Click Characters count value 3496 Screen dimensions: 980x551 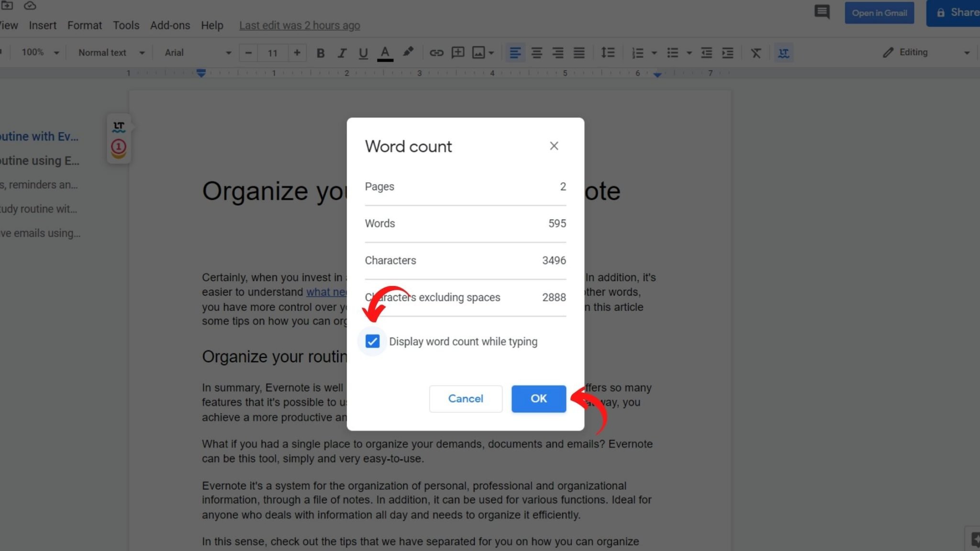click(x=554, y=260)
